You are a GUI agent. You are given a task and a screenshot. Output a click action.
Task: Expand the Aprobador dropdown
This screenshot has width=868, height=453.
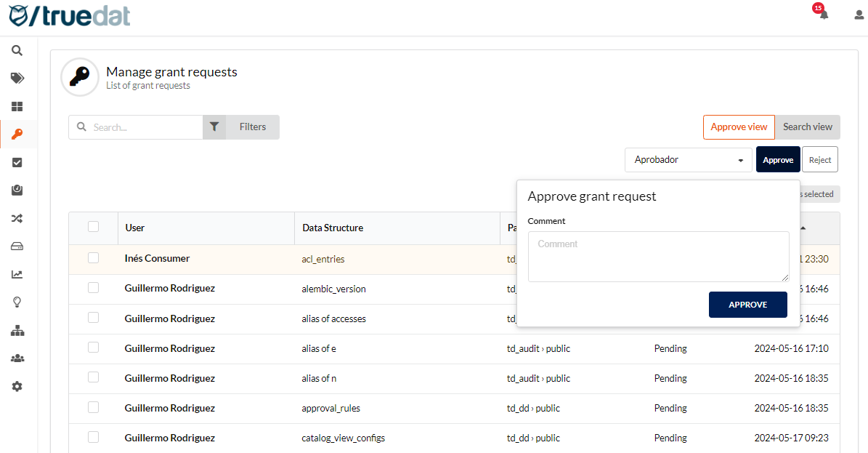coord(688,160)
